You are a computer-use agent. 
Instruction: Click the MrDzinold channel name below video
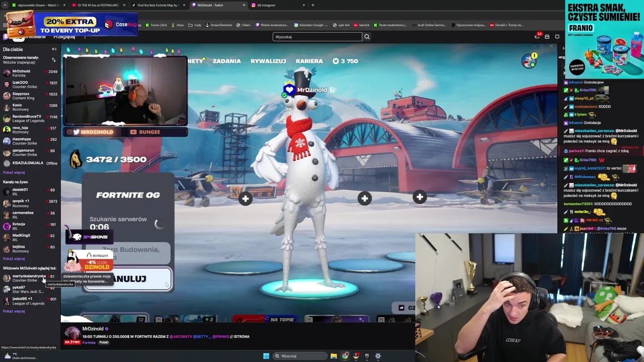point(93,329)
